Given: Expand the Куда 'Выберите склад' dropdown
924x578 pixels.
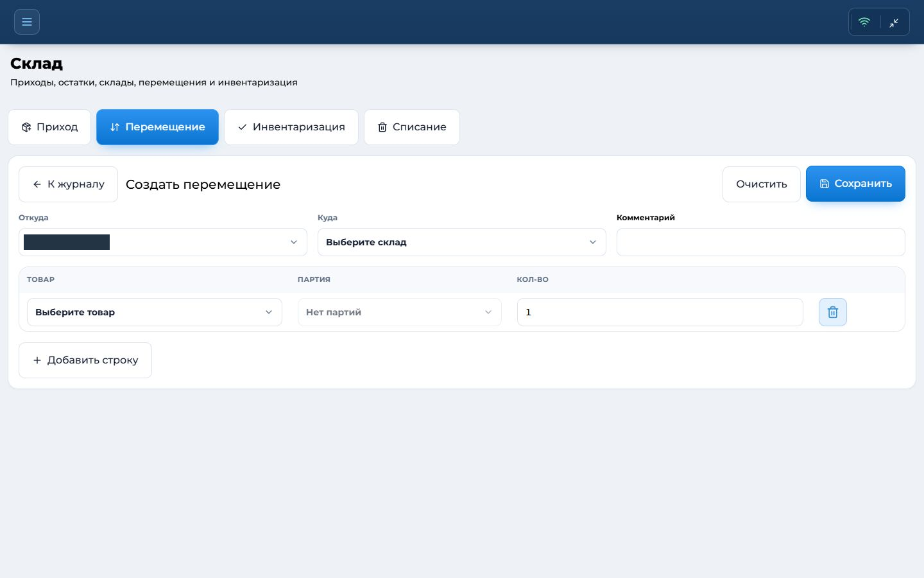Looking at the screenshot, I should tap(462, 242).
